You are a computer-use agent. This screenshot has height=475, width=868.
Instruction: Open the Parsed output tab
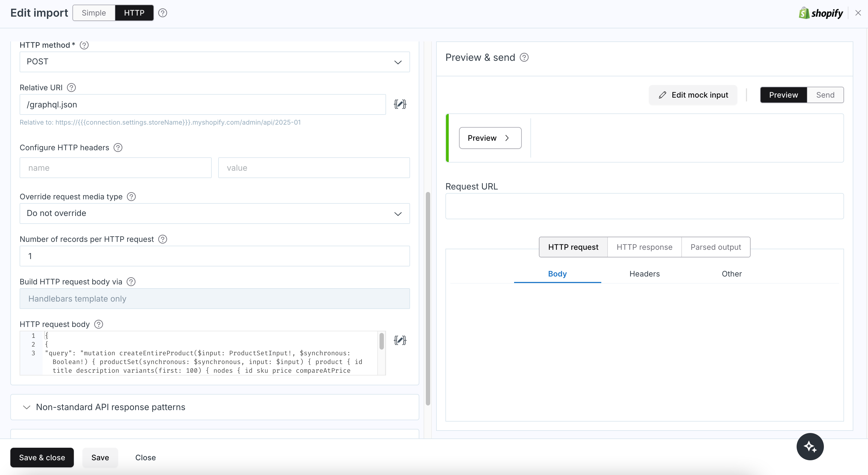[716, 247]
